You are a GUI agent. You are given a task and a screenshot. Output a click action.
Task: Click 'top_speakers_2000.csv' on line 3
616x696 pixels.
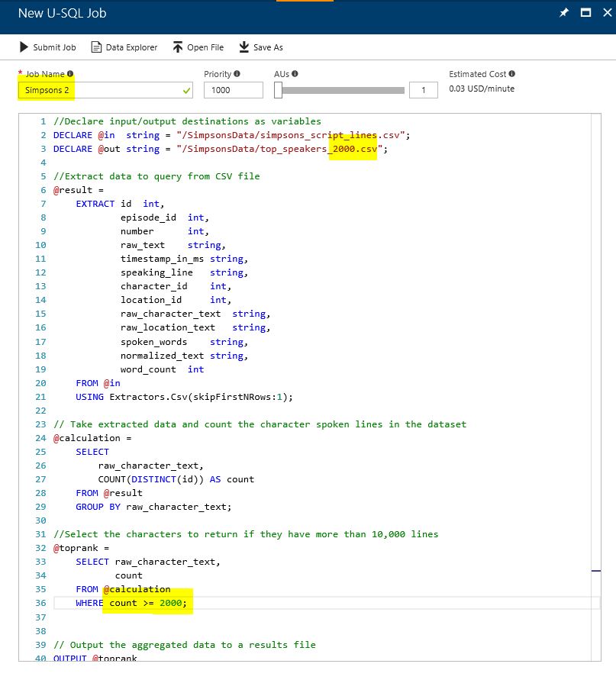[x=318, y=149]
